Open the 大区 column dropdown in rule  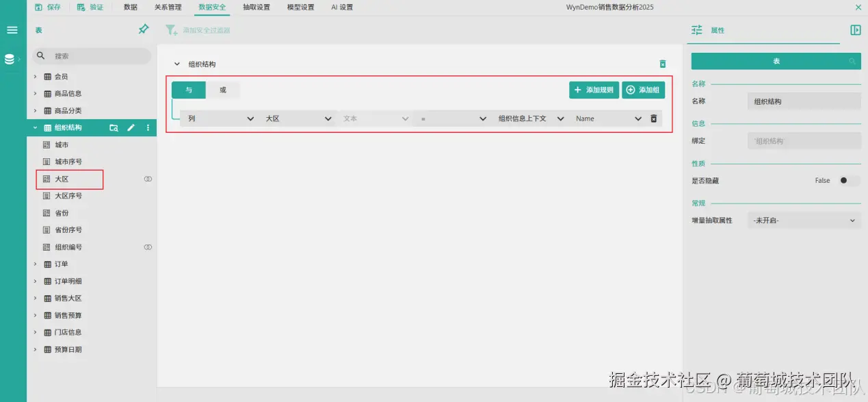click(x=328, y=118)
